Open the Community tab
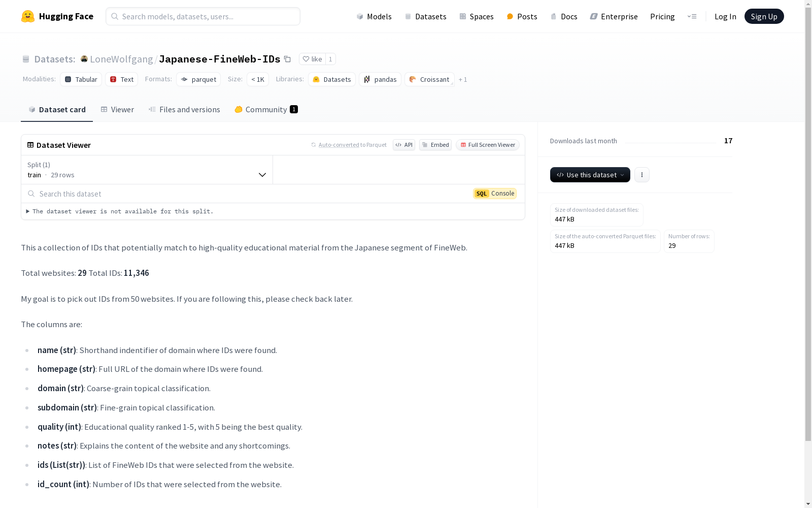Image resolution: width=812 pixels, height=508 pixels. tap(266, 110)
